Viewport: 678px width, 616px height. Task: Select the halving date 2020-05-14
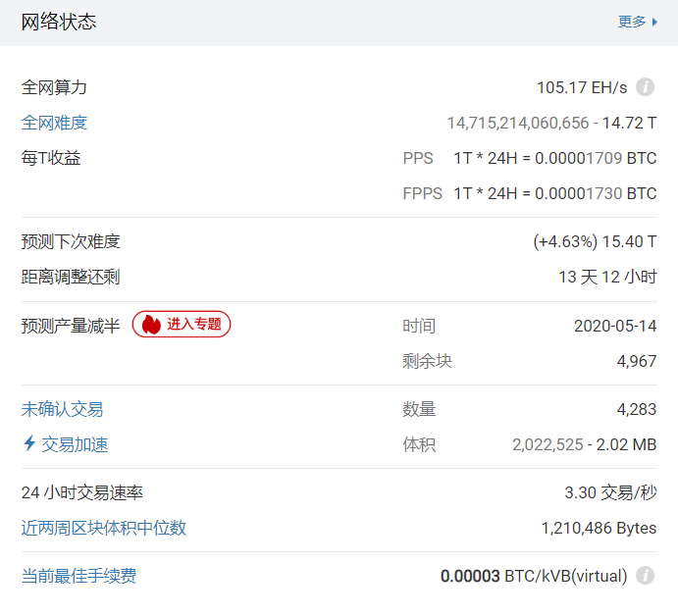(x=615, y=326)
